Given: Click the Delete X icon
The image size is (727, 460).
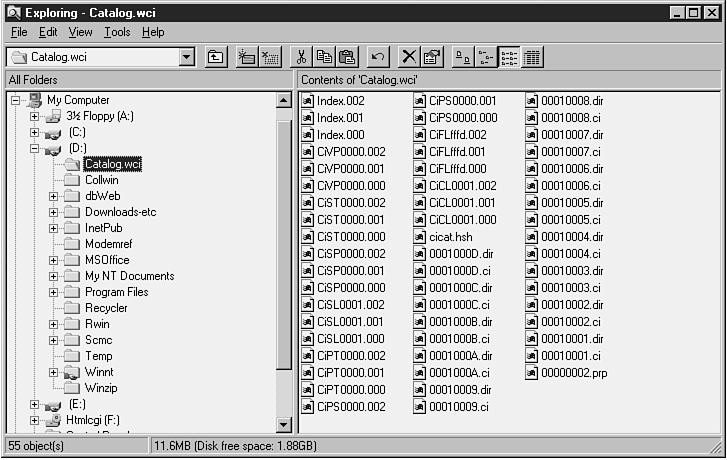Looking at the screenshot, I should (409, 57).
